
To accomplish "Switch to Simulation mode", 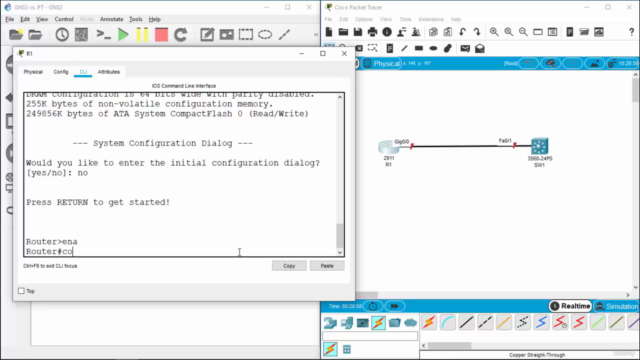I will pyautogui.click(x=617, y=306).
